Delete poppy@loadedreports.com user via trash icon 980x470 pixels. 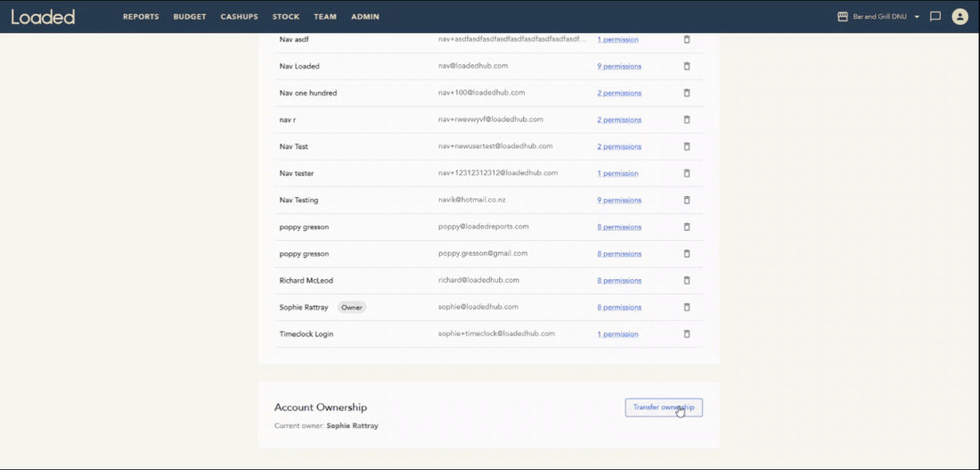(x=686, y=227)
